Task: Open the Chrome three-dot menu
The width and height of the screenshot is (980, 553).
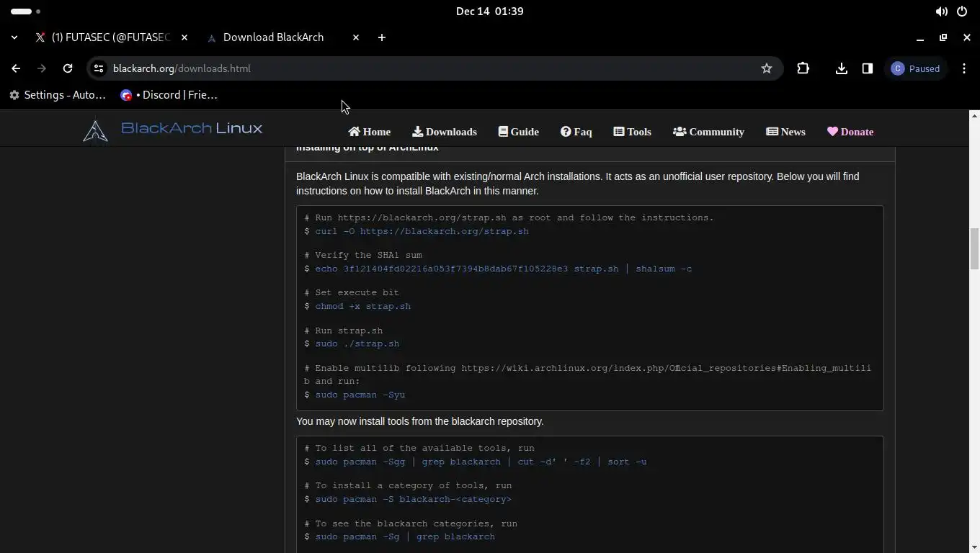Action: coord(964,68)
